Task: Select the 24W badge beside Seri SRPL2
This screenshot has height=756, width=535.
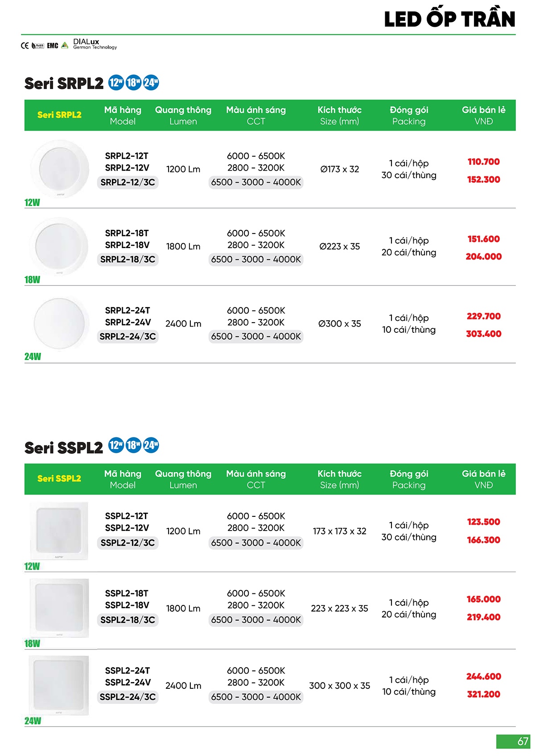Action: [x=151, y=82]
